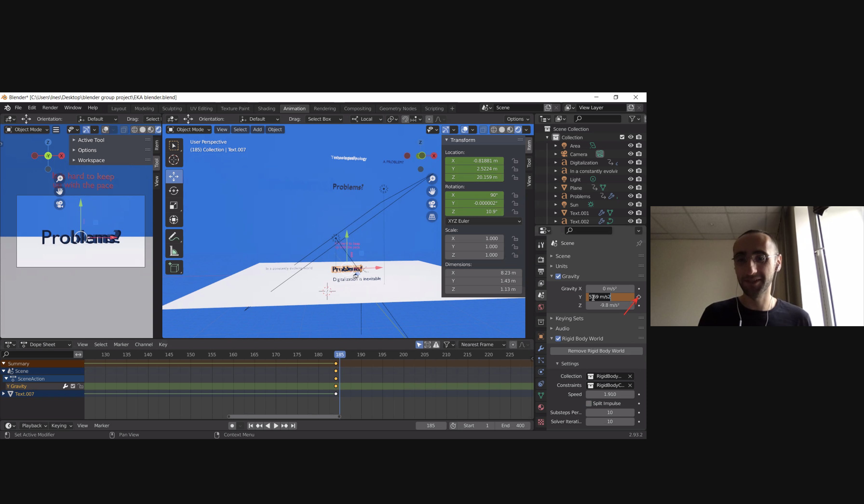Switch to the Geometry Nodes workspace tab
The width and height of the screenshot is (864, 504).
pyautogui.click(x=398, y=109)
